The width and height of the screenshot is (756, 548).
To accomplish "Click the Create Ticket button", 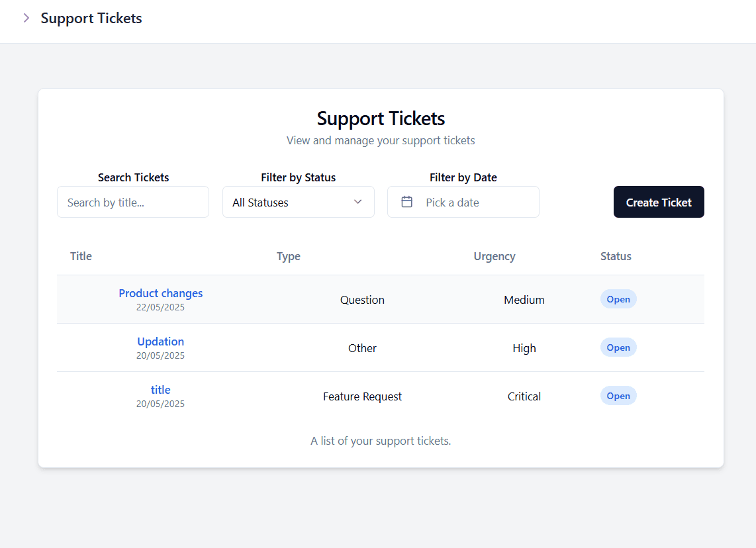I will (659, 202).
